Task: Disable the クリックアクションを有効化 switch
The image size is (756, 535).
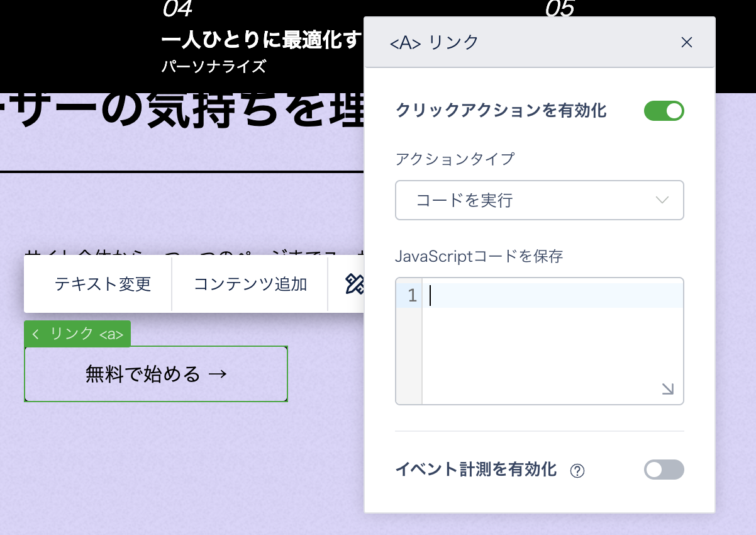Action: pos(664,111)
